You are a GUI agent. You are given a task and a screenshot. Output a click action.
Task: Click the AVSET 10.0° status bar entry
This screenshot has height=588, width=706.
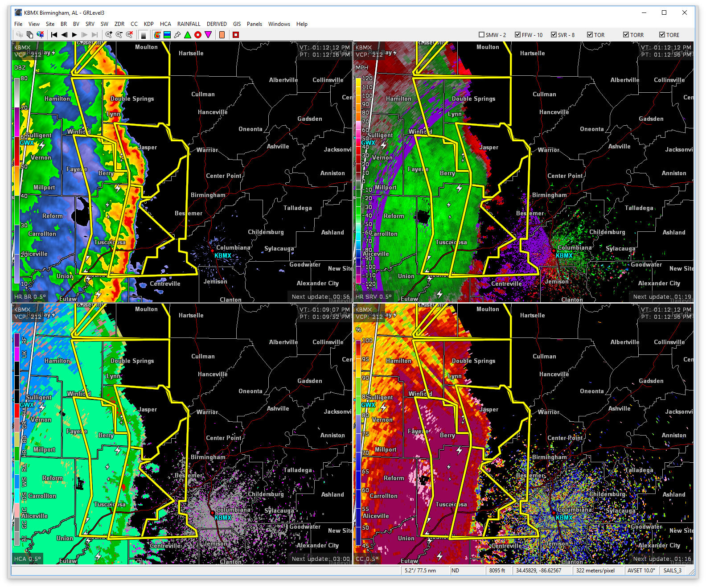click(x=641, y=570)
